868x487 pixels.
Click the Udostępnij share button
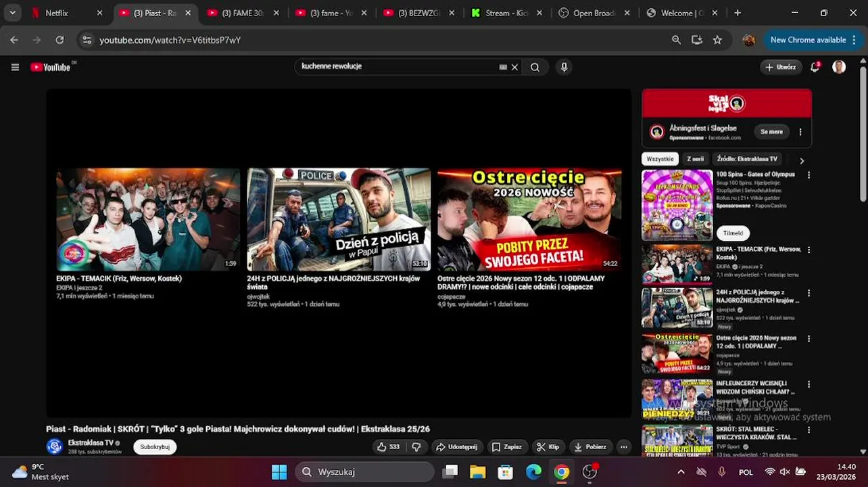click(456, 446)
